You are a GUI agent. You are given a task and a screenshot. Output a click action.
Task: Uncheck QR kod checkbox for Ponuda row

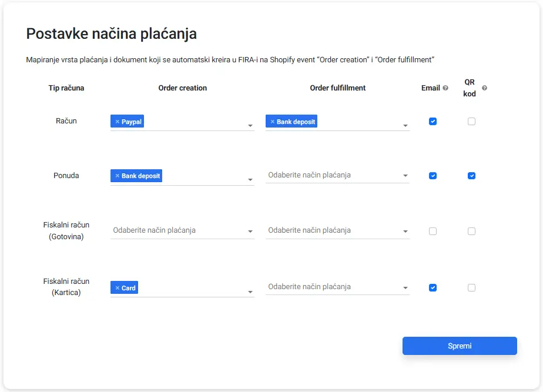pyautogui.click(x=471, y=176)
